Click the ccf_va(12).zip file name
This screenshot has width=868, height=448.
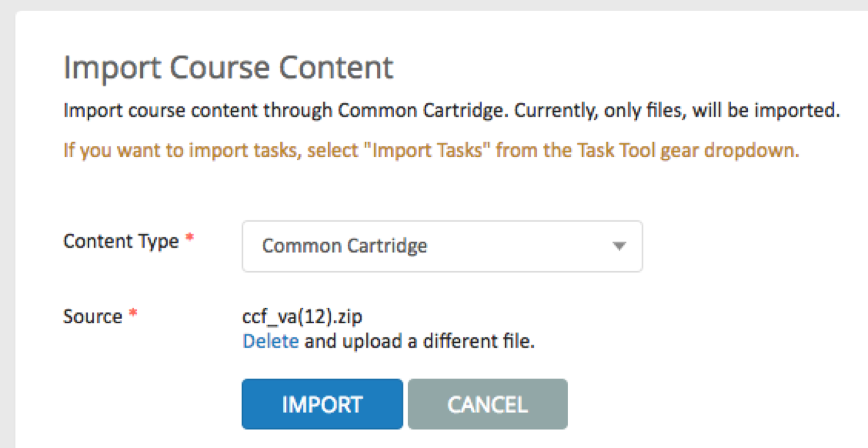(302, 317)
